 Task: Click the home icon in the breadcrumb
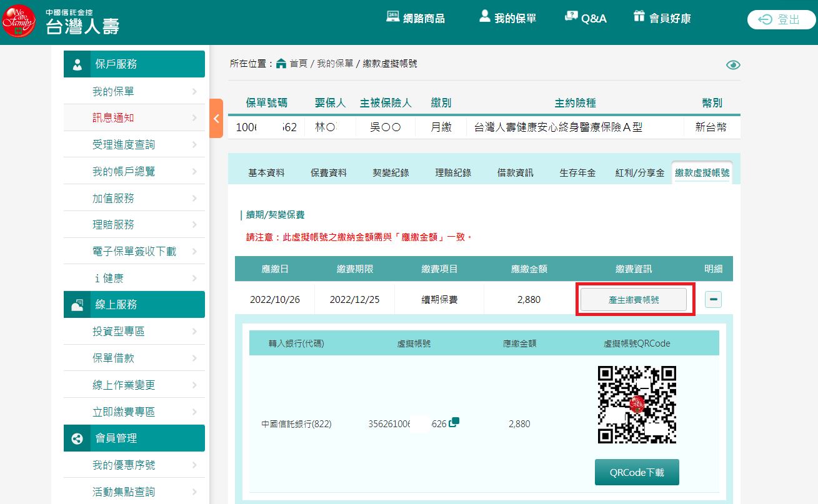(281, 63)
